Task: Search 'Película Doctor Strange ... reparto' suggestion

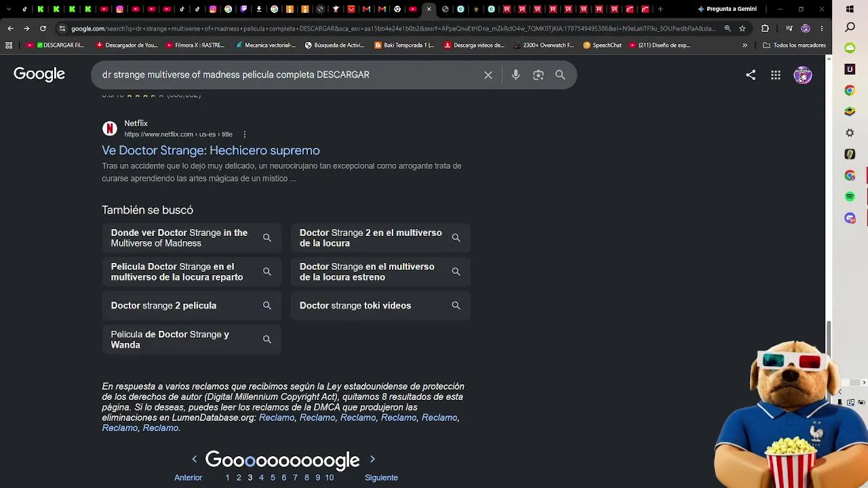Action: point(191,272)
